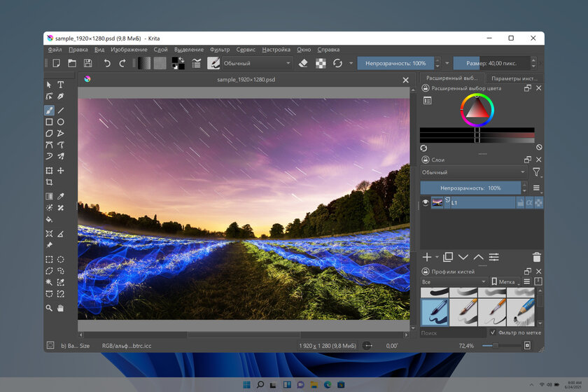The width and height of the screenshot is (588, 392).
Task: Add a new layer with the plus button
Action: point(427,258)
